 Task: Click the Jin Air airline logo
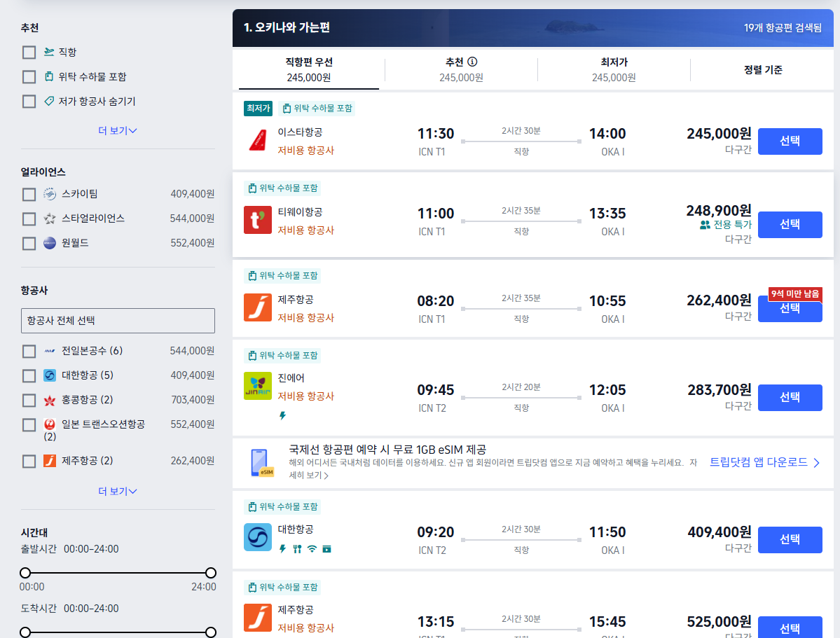coord(258,386)
